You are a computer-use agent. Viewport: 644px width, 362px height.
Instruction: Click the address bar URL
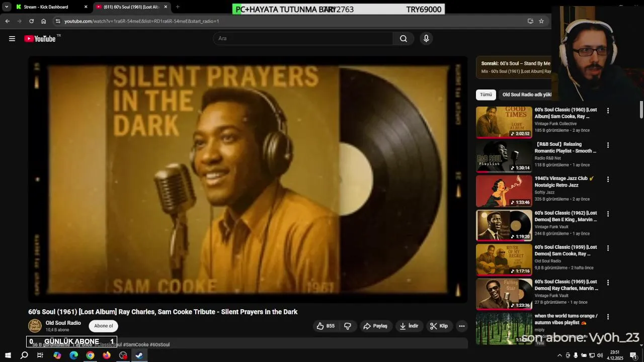click(x=142, y=21)
